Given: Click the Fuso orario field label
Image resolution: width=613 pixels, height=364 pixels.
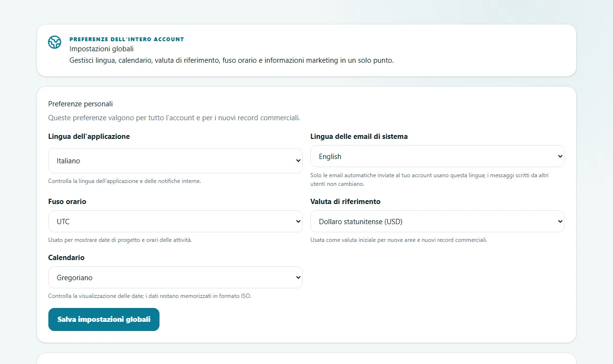Looking at the screenshot, I should pos(68,202).
